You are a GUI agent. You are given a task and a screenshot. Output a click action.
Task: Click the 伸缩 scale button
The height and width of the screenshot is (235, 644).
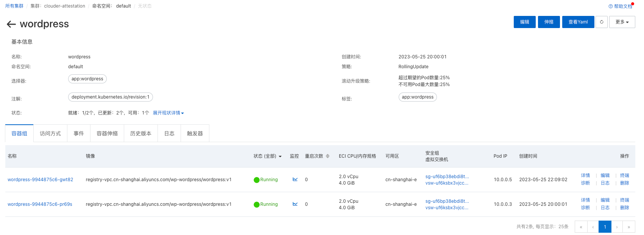[549, 22]
